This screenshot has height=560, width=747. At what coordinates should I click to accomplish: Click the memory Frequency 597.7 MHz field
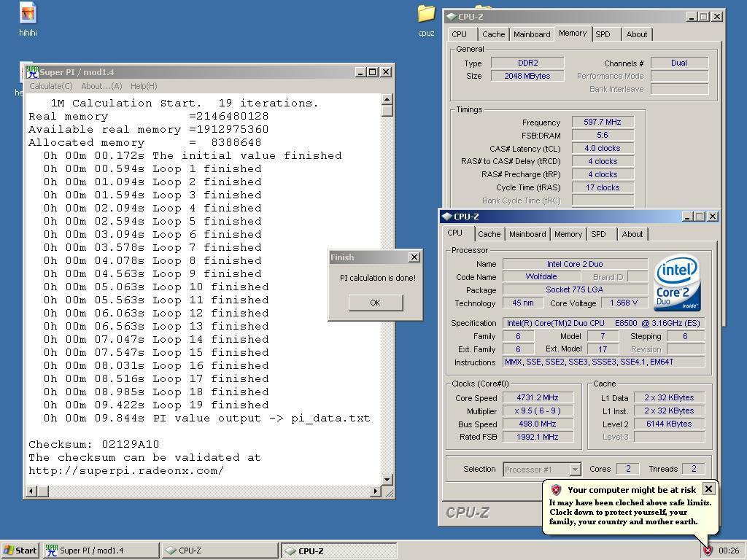coord(603,122)
